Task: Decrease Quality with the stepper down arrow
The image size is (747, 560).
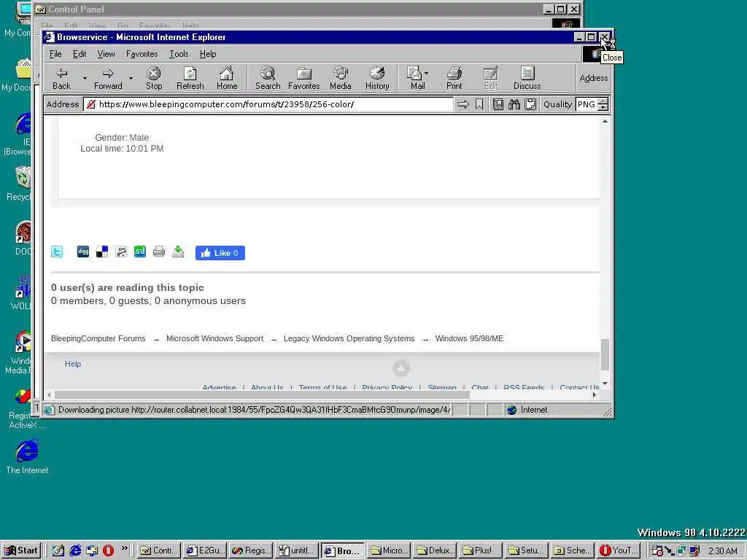Action: click(x=603, y=108)
